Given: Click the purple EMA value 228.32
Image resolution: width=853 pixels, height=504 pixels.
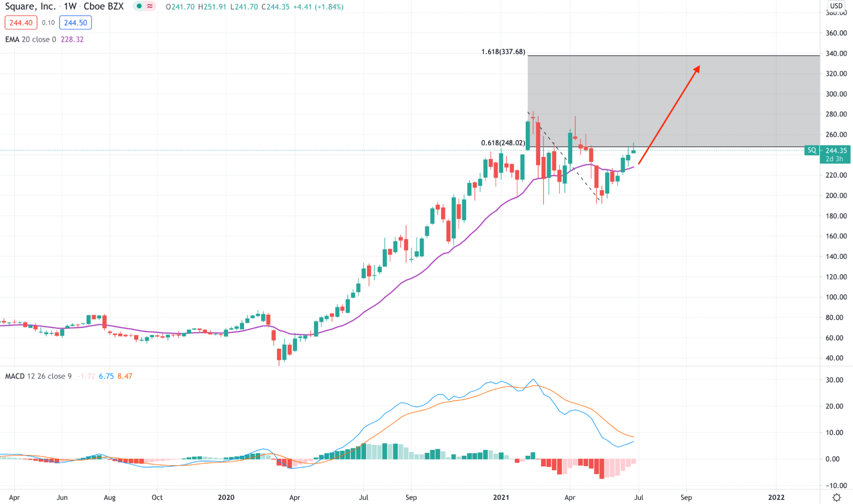Looking at the screenshot, I should point(72,39).
